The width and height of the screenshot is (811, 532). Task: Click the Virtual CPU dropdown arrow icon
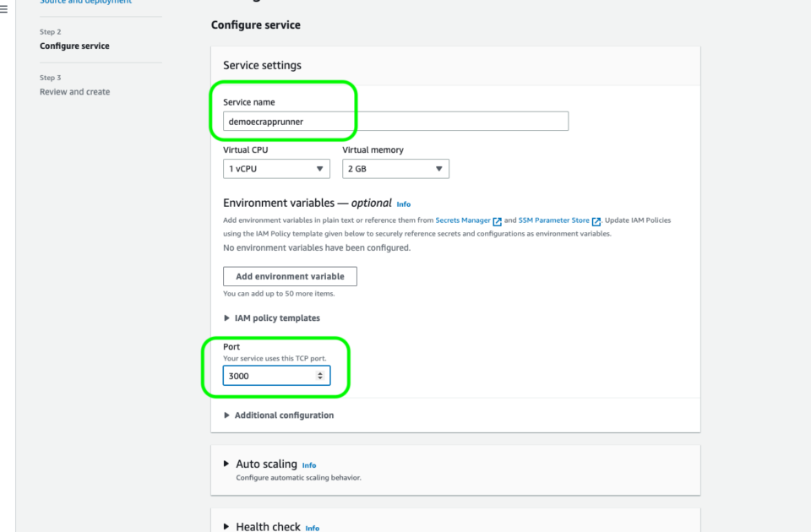point(320,168)
